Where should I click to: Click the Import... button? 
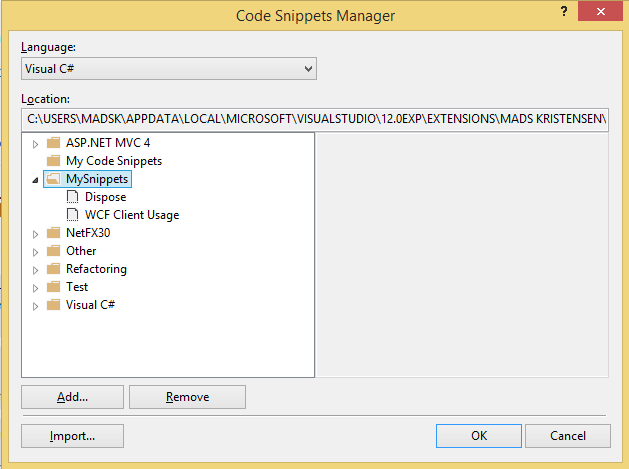pyautogui.click(x=72, y=436)
